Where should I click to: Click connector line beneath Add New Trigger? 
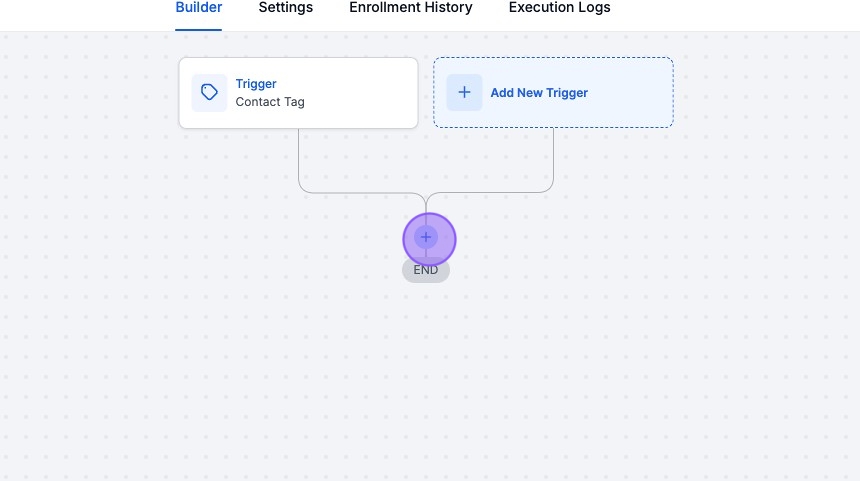click(553, 160)
